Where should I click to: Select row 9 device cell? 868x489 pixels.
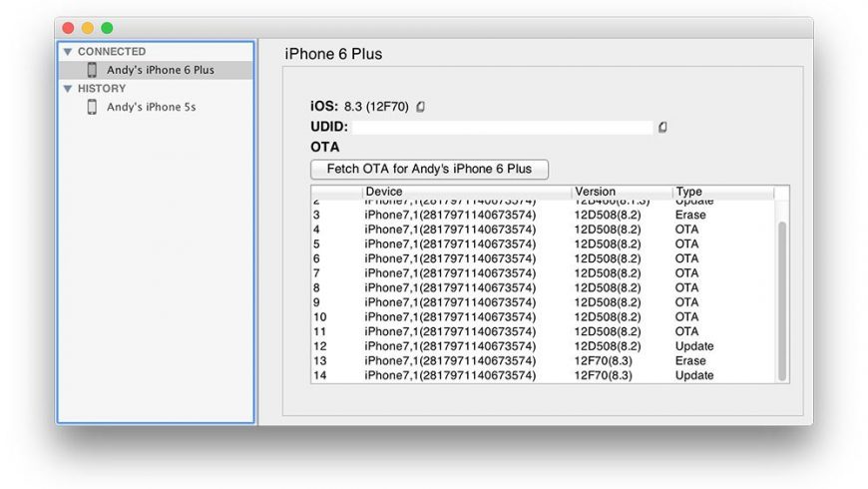pyautogui.click(x=450, y=302)
